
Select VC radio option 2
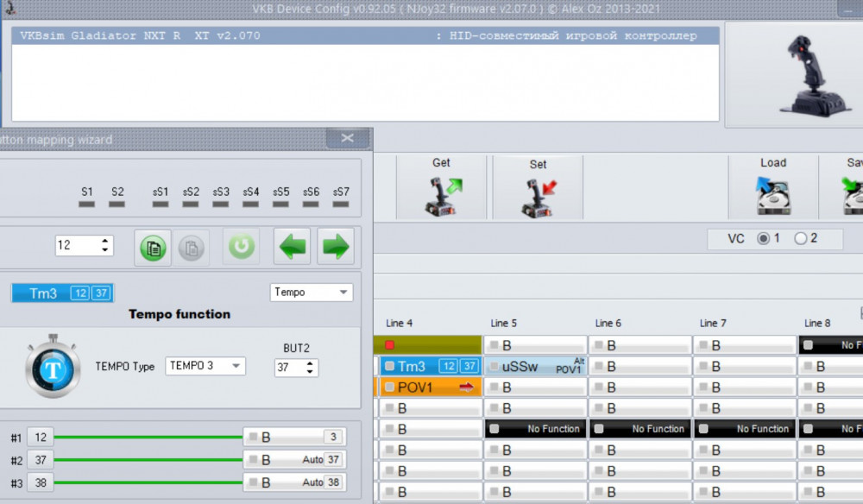800,238
